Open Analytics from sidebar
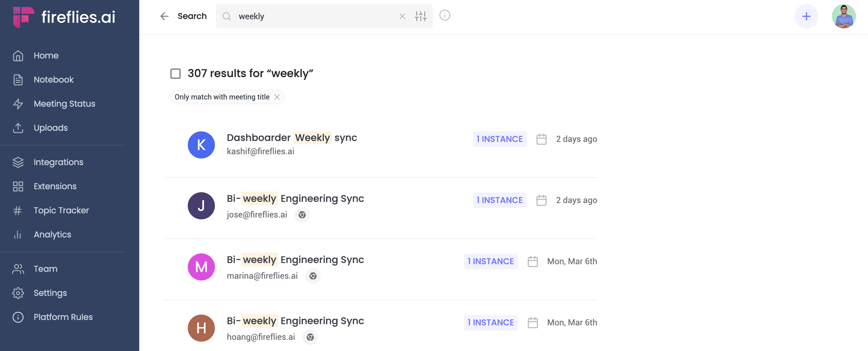Image resolution: width=868 pixels, height=351 pixels. (52, 234)
